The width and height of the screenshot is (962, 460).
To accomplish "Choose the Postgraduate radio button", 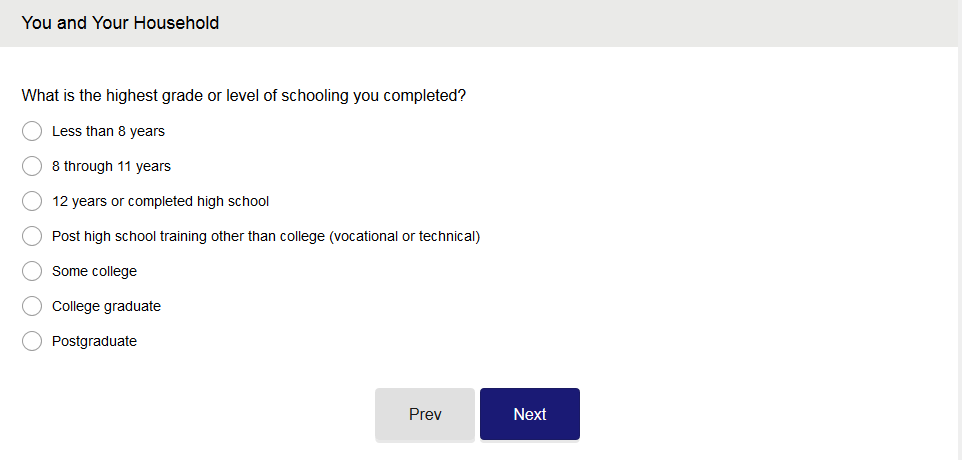I will point(32,341).
